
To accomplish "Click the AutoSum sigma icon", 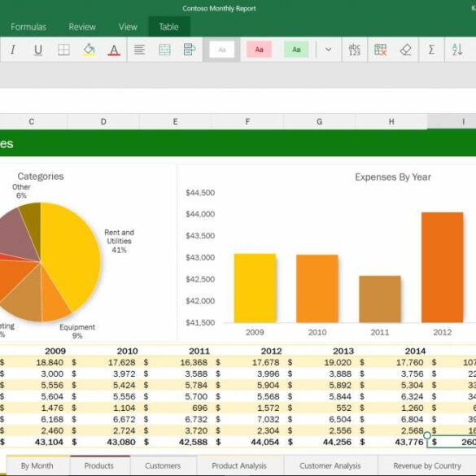I will pos(431,50).
